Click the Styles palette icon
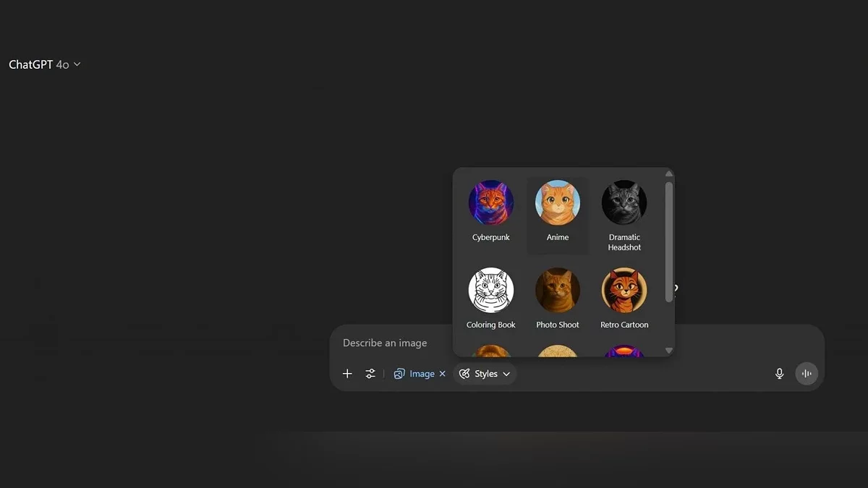 (464, 374)
